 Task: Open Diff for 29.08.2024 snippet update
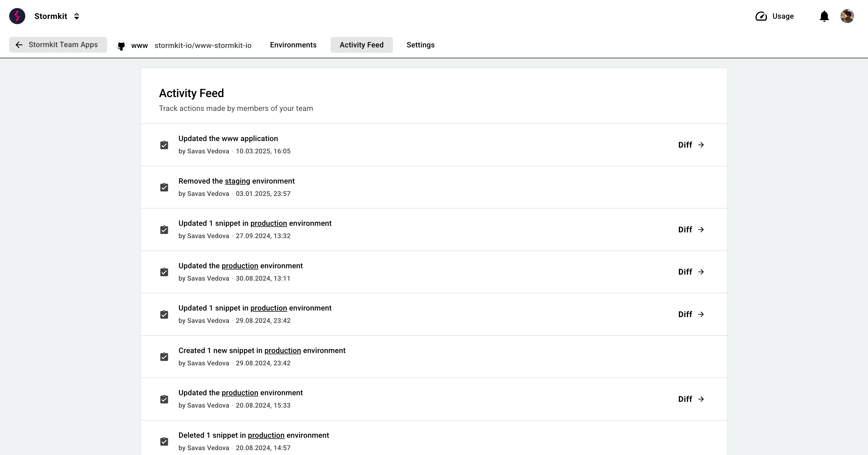coord(691,314)
